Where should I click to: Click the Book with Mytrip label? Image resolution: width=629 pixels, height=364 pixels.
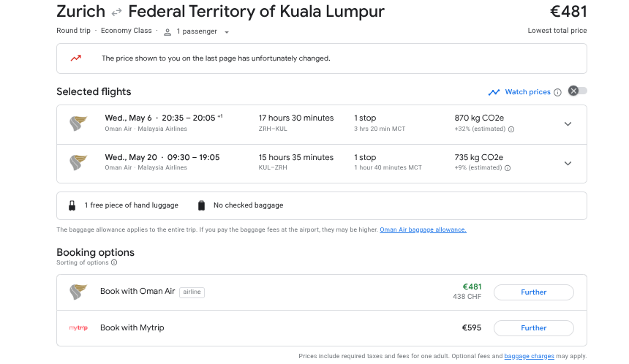132,327
